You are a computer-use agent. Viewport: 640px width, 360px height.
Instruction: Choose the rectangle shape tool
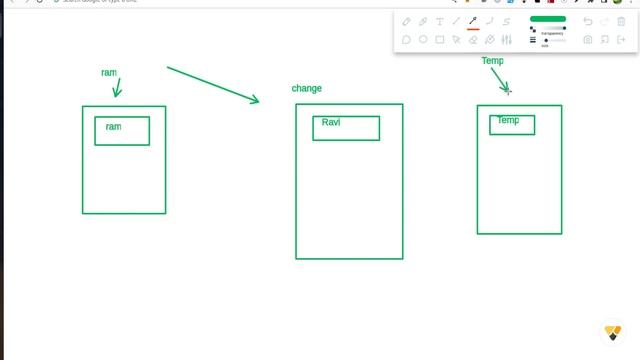click(x=440, y=40)
